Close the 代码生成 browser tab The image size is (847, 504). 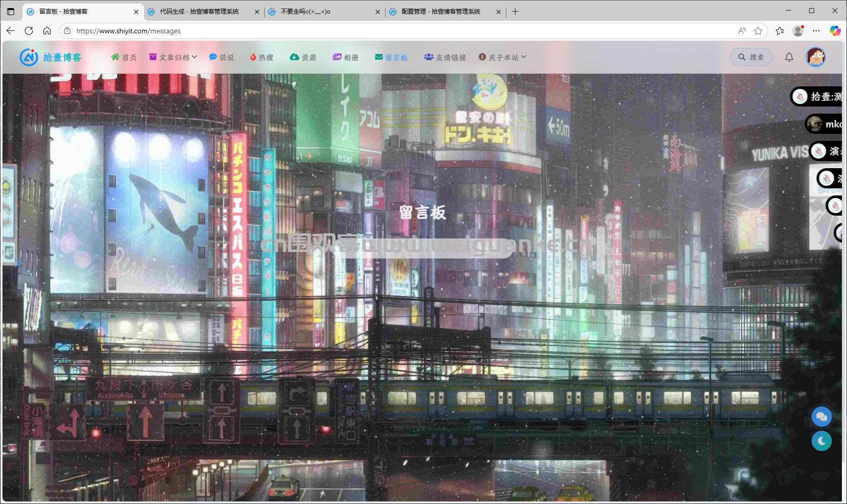pyautogui.click(x=257, y=12)
